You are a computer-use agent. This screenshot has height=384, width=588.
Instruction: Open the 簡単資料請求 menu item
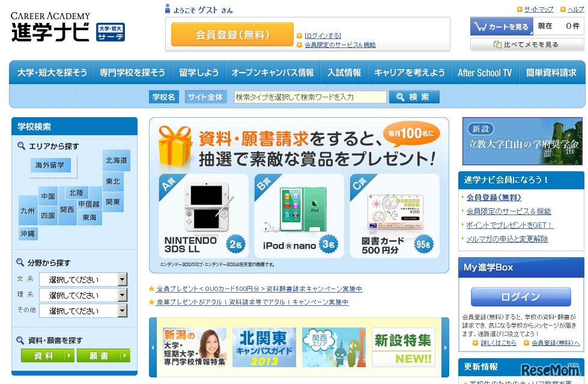point(551,73)
